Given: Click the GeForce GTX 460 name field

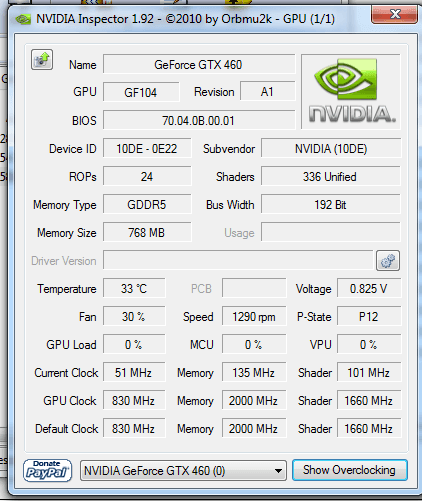Looking at the screenshot, I should pyautogui.click(x=199, y=64).
